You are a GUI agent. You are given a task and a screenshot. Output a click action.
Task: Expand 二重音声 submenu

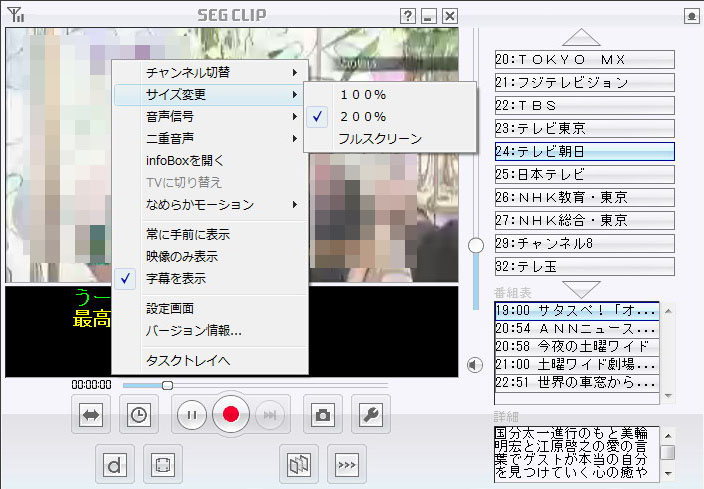coord(210,138)
